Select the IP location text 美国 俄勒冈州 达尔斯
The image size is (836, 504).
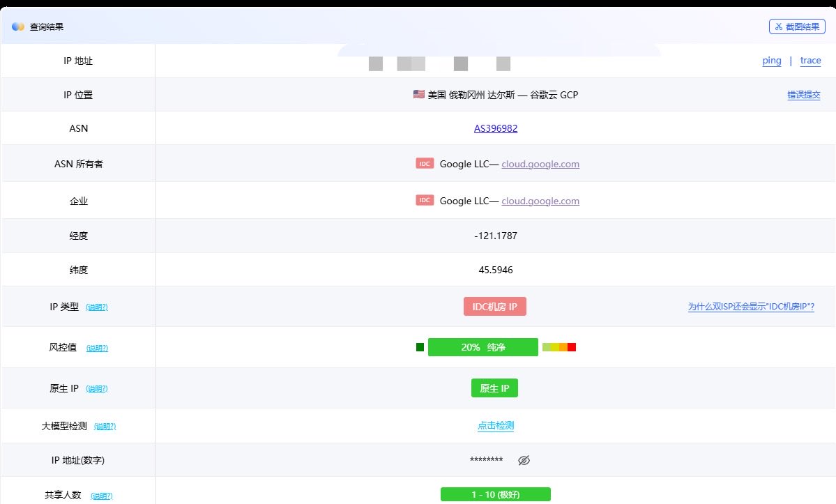pos(471,95)
